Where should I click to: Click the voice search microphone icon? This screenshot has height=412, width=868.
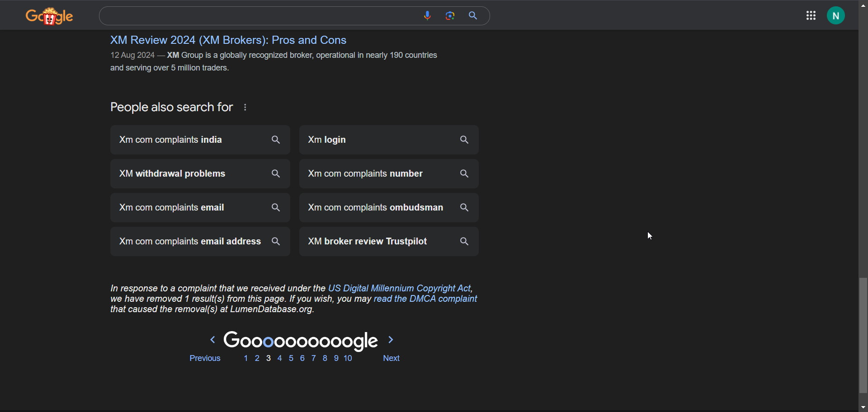click(427, 16)
